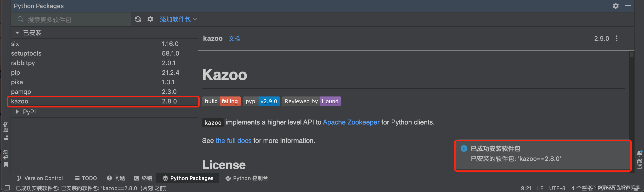Open 'the full docs' link
Screen dimensions: 644x192
(x=233, y=141)
